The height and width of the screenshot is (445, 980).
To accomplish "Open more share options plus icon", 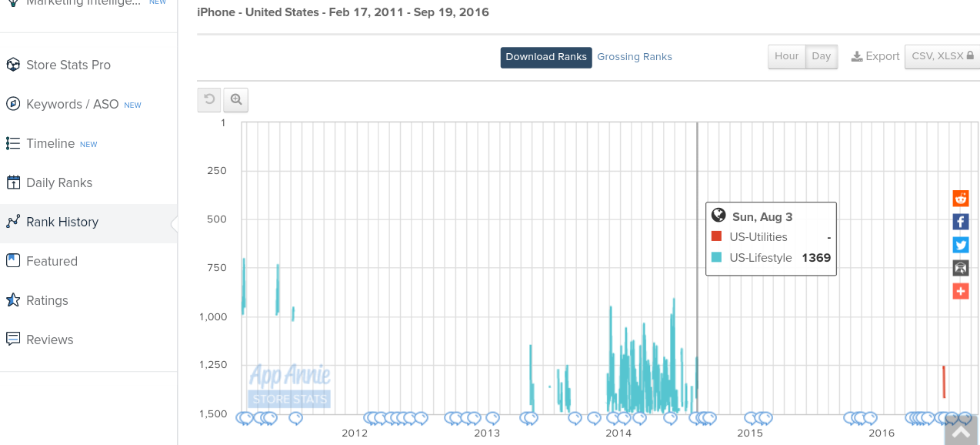I will pos(961,291).
